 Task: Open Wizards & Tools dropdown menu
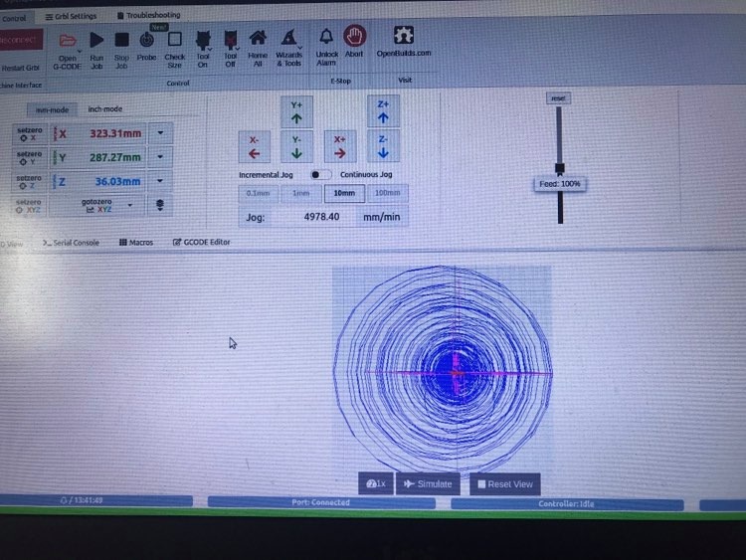[x=288, y=45]
